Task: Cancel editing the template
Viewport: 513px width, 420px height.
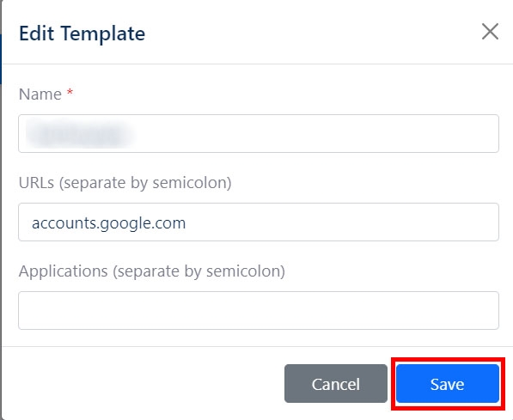Action: (336, 384)
